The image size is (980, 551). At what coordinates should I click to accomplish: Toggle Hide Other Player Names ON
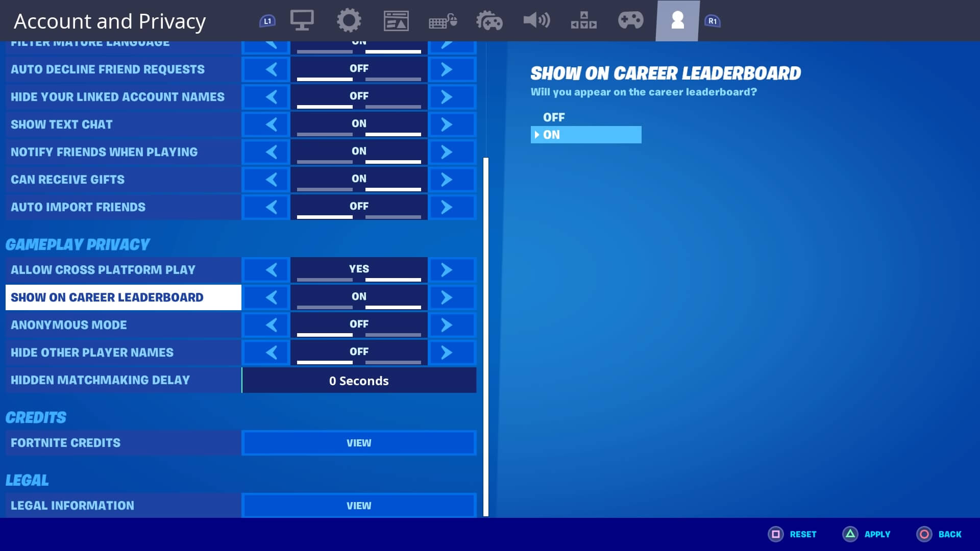tap(446, 352)
